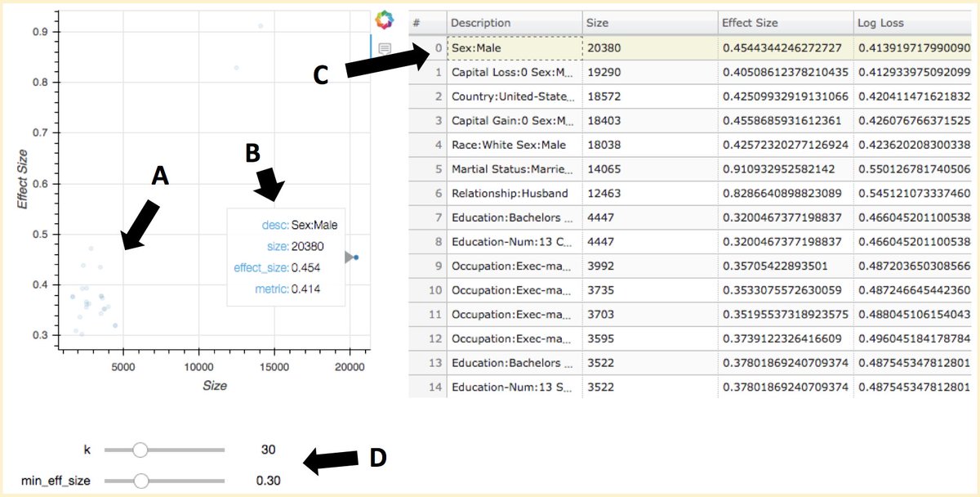Click the k slider value 30
The height and width of the screenshot is (497, 980).
coord(268,450)
